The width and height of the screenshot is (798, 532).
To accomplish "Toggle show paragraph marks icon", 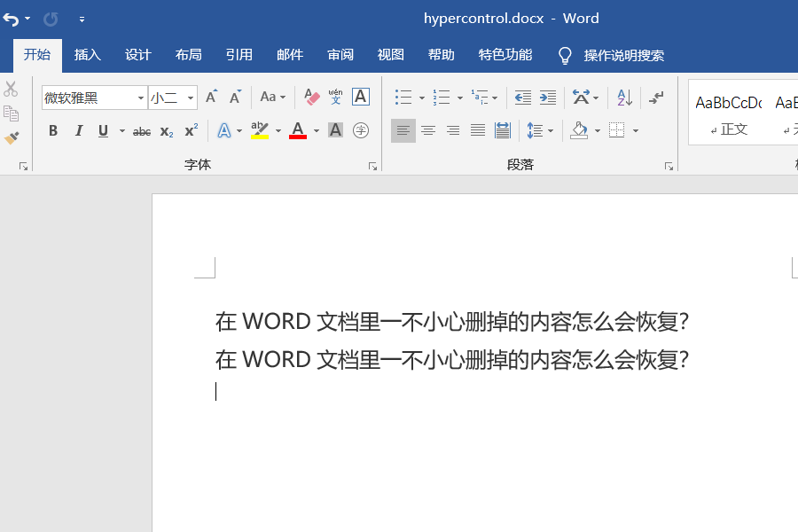I will (x=656, y=97).
